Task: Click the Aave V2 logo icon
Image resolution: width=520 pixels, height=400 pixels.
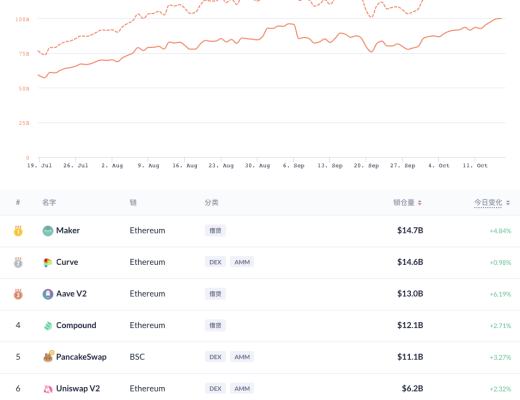Action: (x=48, y=294)
